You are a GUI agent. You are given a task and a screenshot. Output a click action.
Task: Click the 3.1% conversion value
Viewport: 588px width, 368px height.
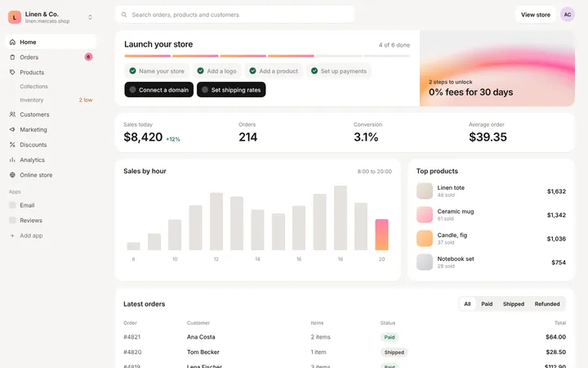pyautogui.click(x=366, y=137)
